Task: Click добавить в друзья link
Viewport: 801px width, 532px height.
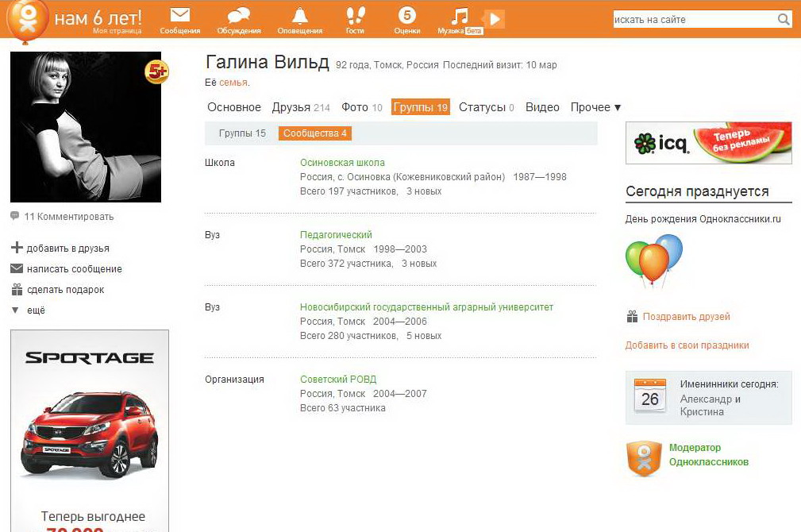Action: [67, 249]
